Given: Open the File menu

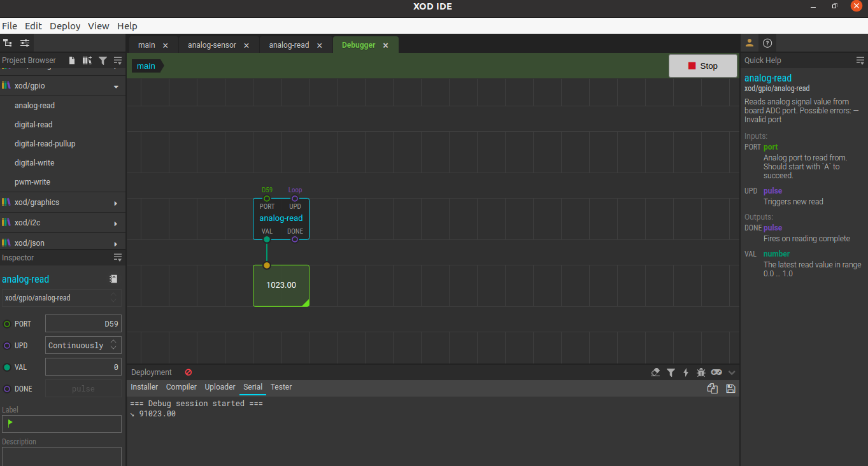Looking at the screenshot, I should (x=10, y=26).
